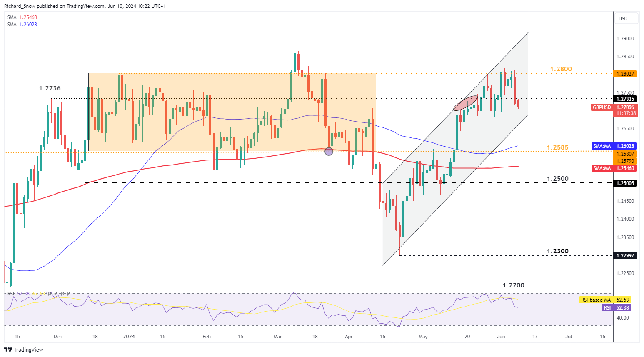Click the orange 1.25807 price tag

click(x=626, y=154)
